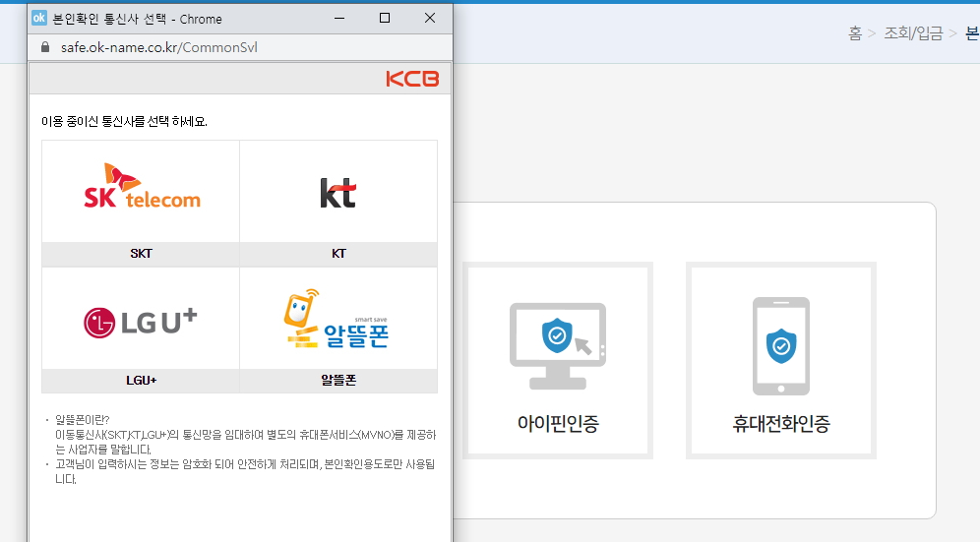
Task: Click the 휴대전화인증 label text
Action: pyautogui.click(x=781, y=424)
